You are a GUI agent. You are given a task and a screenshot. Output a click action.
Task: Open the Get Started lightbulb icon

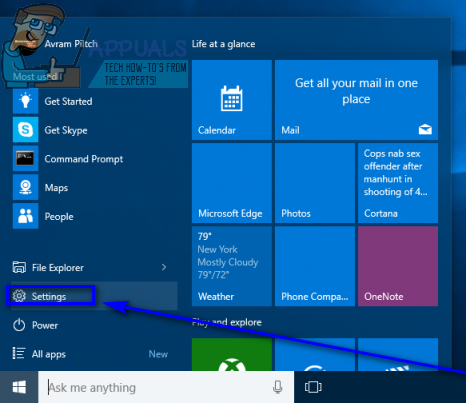25,101
